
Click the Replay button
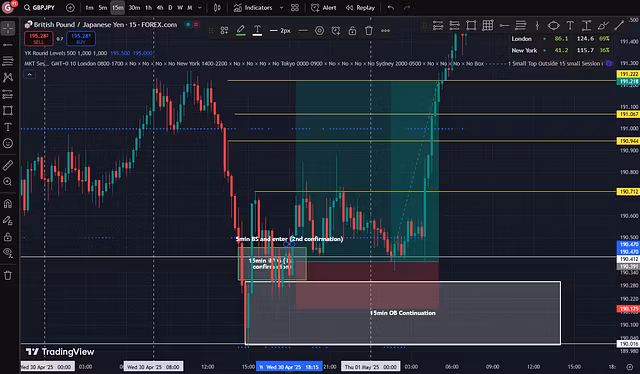360,8
